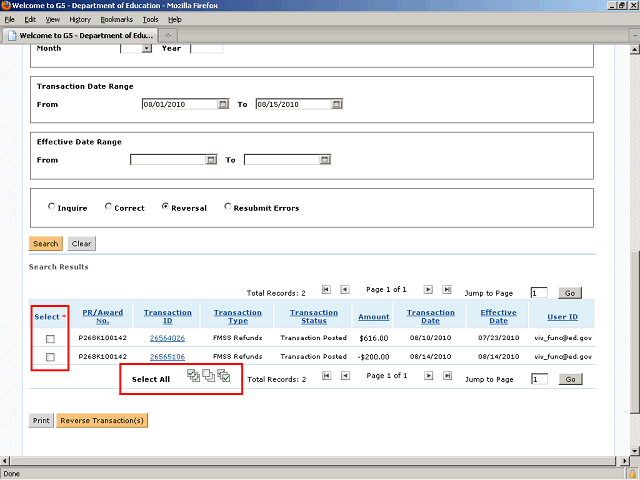Click the orange Search button
The height and width of the screenshot is (480, 640).
click(46, 243)
